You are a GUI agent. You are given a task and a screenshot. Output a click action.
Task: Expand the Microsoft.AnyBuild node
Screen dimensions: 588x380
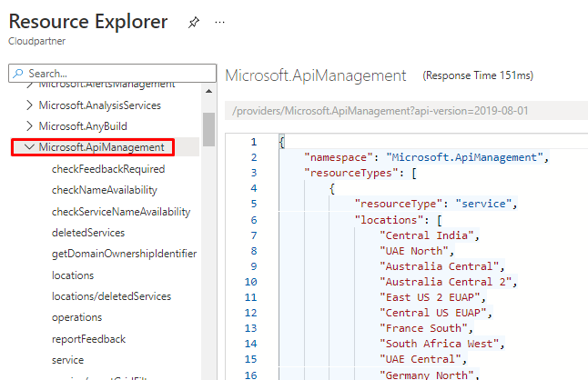[30, 126]
